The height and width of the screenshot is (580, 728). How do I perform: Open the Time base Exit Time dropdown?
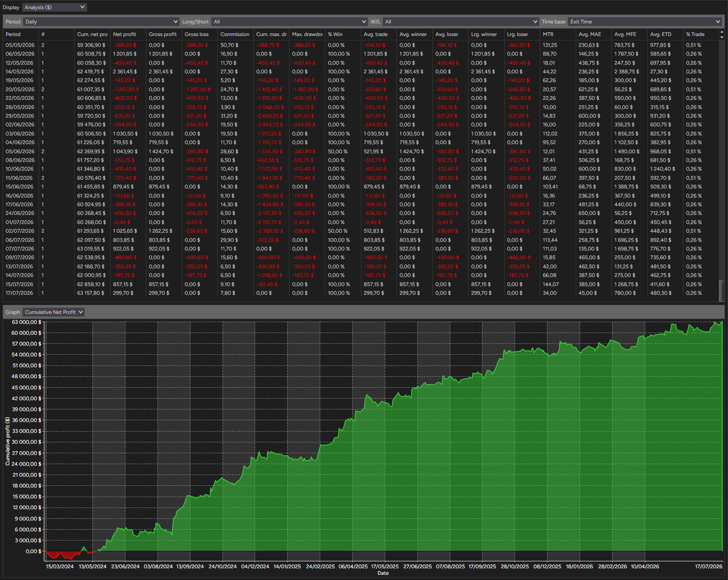click(x=645, y=22)
